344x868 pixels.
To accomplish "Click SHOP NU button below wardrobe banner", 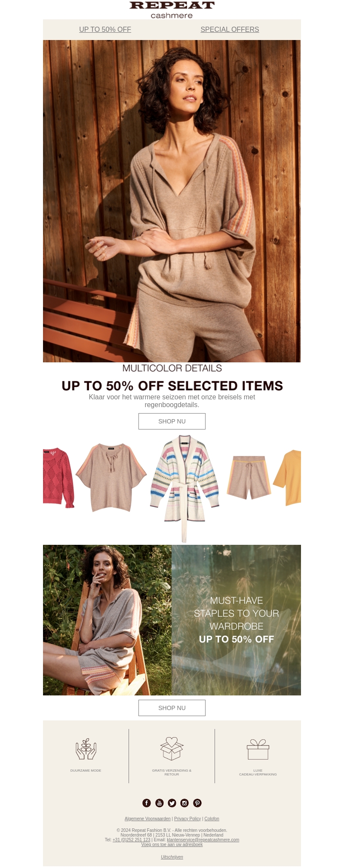I will pos(172,708).
